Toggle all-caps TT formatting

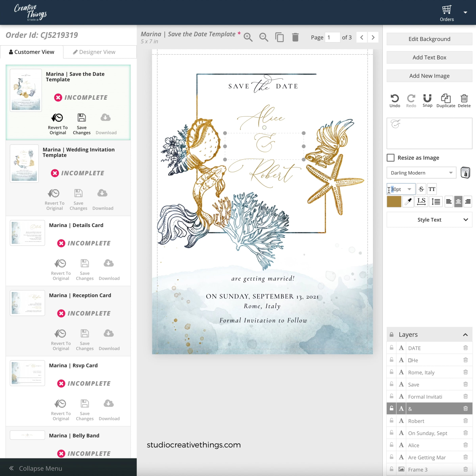coord(432,189)
